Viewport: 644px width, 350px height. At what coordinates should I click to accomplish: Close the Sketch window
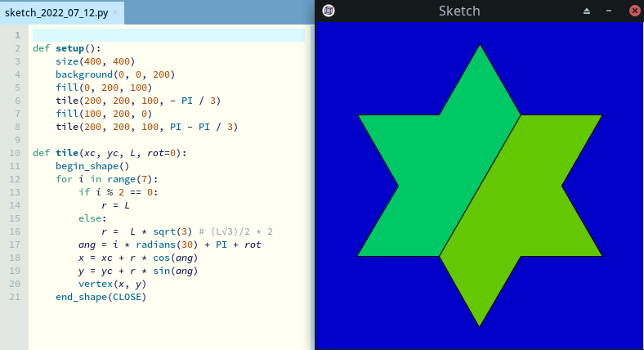[634, 11]
